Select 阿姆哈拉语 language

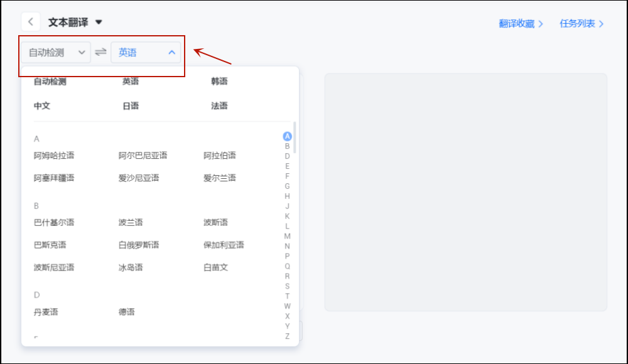[53, 156]
